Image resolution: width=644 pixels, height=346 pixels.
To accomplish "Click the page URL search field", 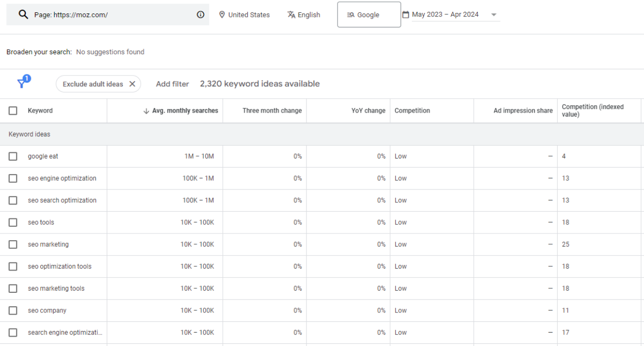I will pos(114,14).
